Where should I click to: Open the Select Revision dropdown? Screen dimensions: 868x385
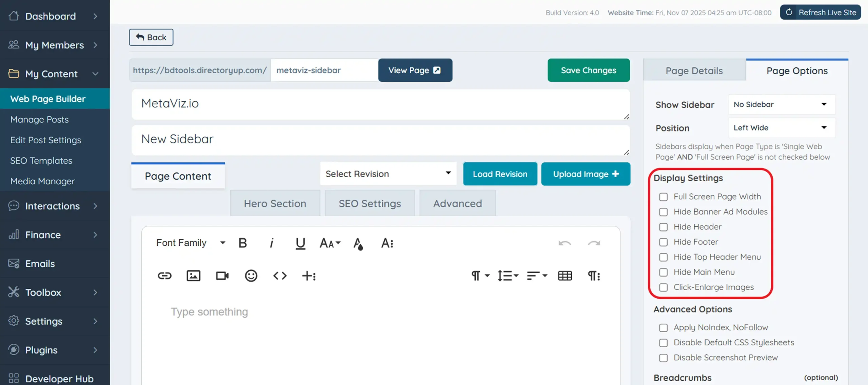click(x=388, y=174)
